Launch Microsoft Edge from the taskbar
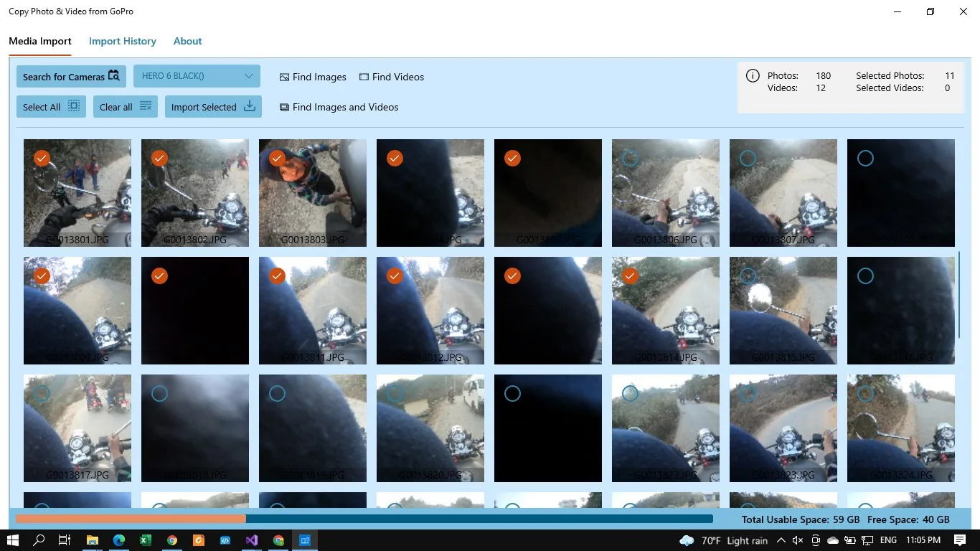The image size is (980, 551). click(x=119, y=540)
